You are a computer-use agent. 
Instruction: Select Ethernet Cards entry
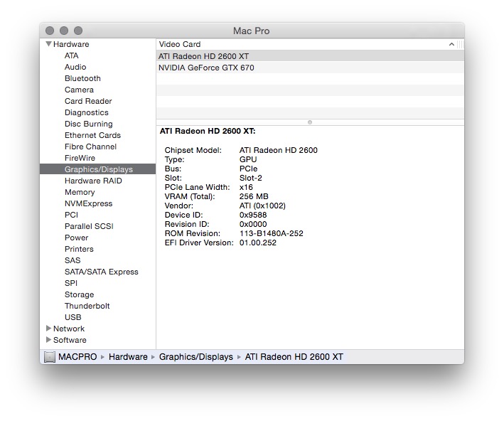click(92, 135)
